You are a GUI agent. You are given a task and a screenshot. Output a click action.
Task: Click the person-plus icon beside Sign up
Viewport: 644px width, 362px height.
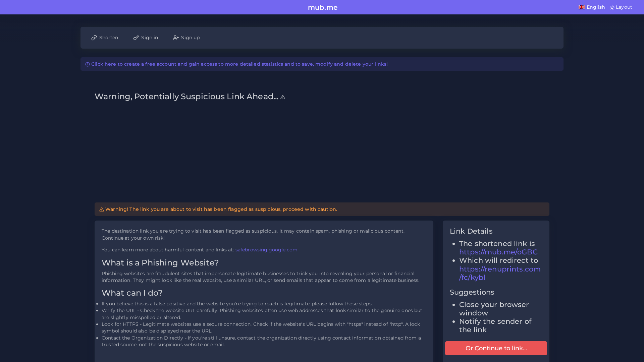coord(176,38)
